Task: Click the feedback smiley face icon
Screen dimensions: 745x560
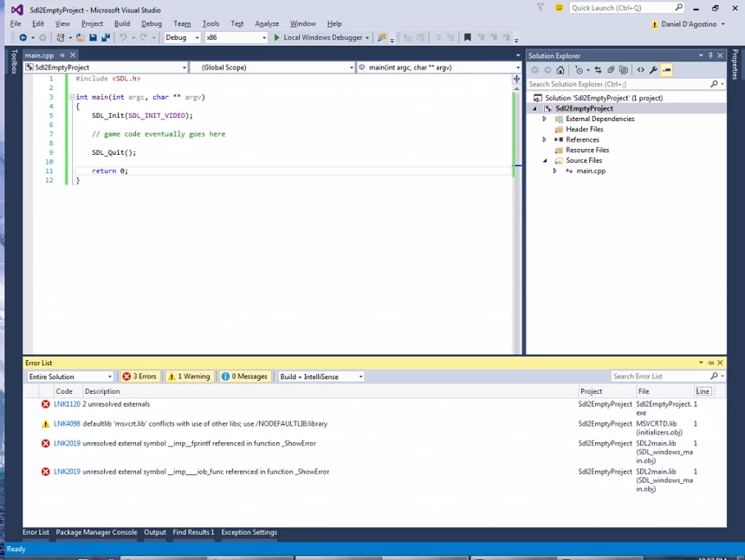Action: (559, 8)
